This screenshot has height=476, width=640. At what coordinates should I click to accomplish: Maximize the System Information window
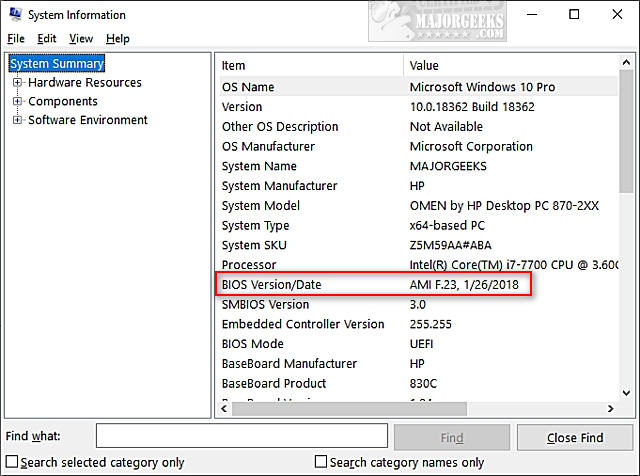[x=574, y=14]
